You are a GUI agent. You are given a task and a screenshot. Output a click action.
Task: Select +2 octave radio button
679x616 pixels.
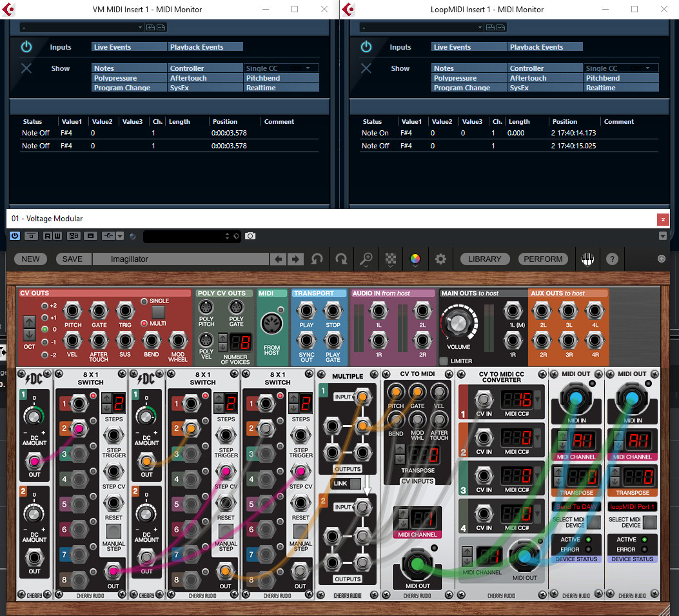tap(44, 306)
